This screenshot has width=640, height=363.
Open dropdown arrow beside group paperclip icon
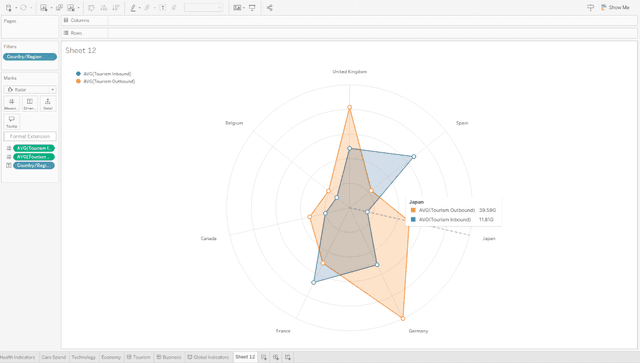tap(154, 8)
